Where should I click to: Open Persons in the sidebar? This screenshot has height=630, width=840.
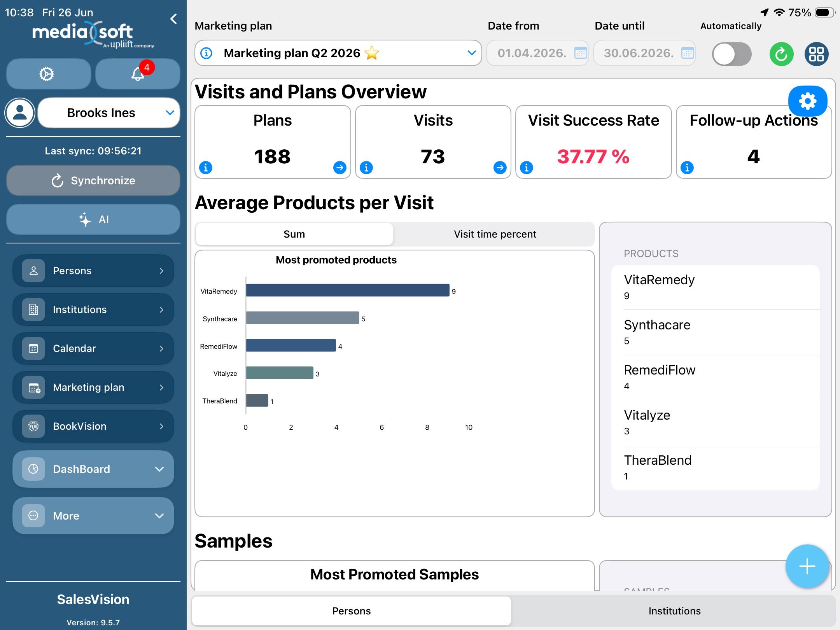[93, 271]
